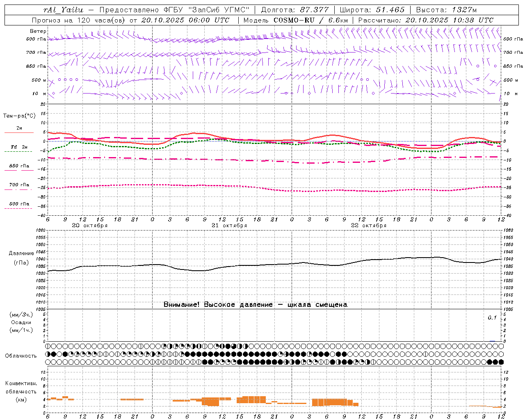This screenshot has height=420, width=525.
Task: Click the Широта: 51.465 value
Action: [x=372, y=10]
